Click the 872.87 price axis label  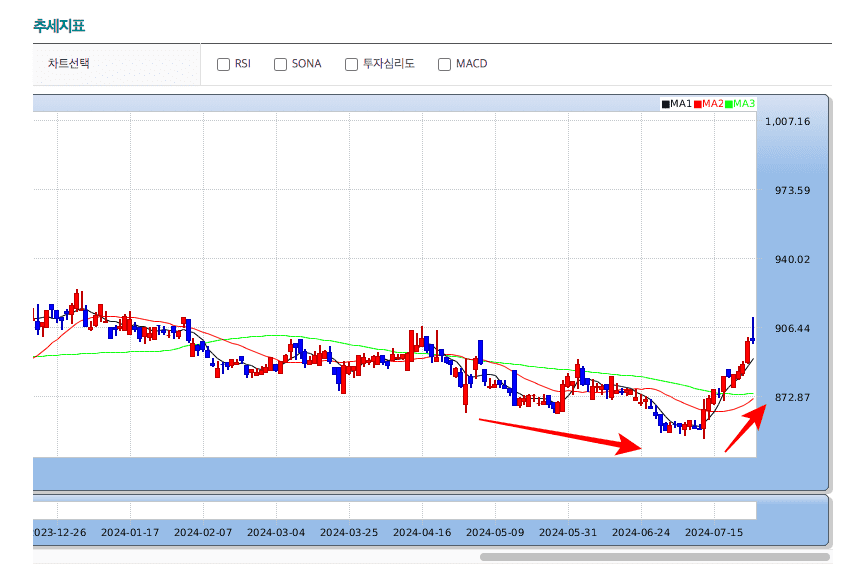click(792, 398)
